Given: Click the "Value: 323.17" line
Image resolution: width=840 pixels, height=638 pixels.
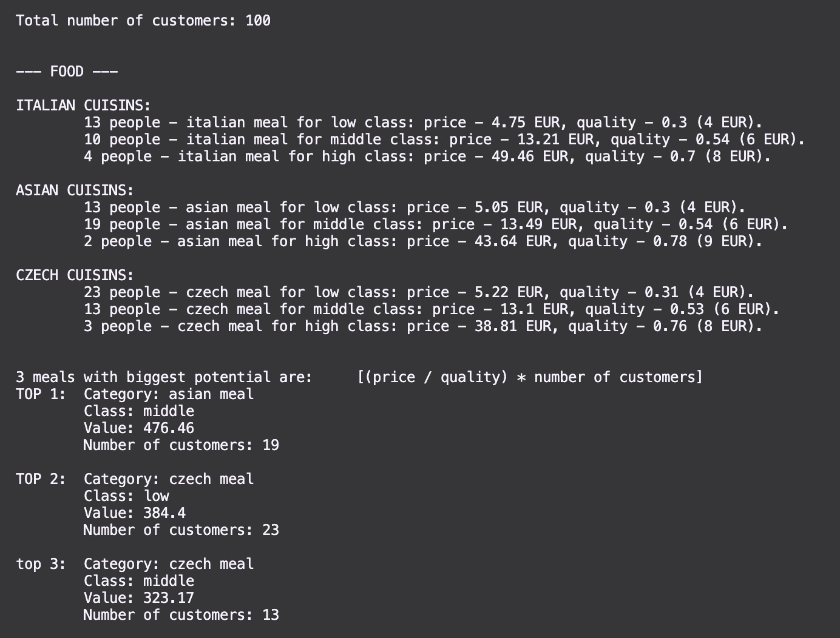Looking at the screenshot, I should pos(138,598).
